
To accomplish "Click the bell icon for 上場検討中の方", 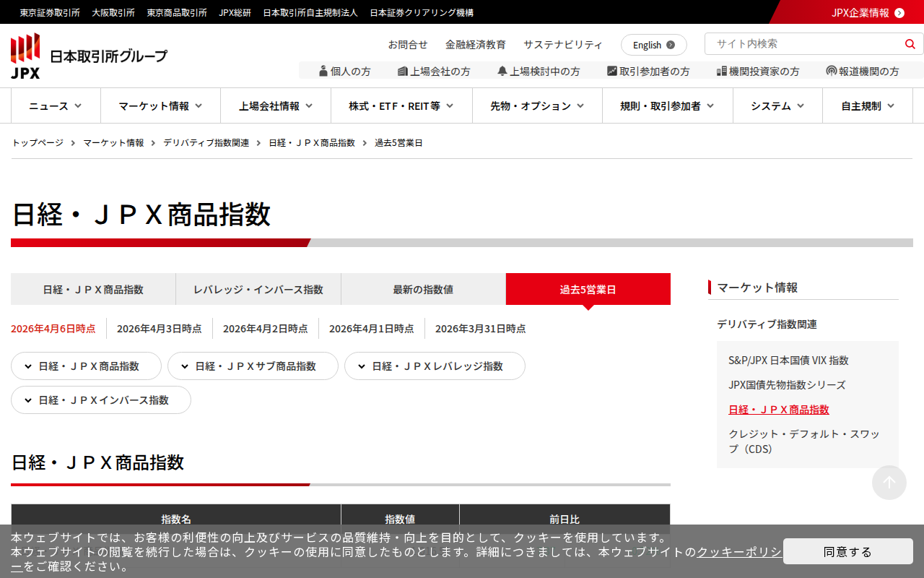I will click(502, 71).
